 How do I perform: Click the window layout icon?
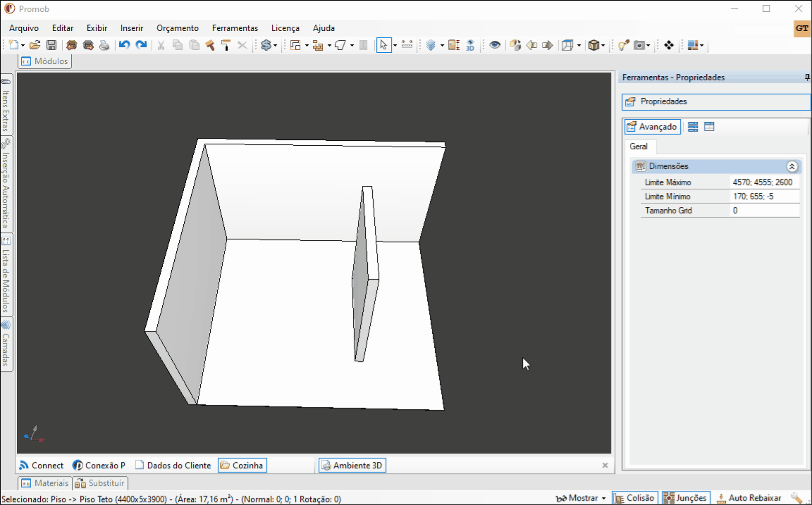pos(693,45)
